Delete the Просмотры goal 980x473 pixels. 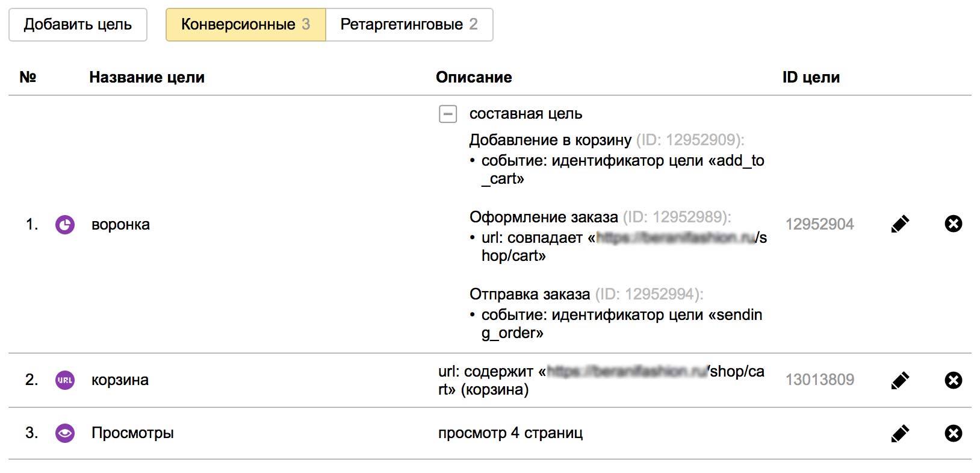click(x=954, y=433)
